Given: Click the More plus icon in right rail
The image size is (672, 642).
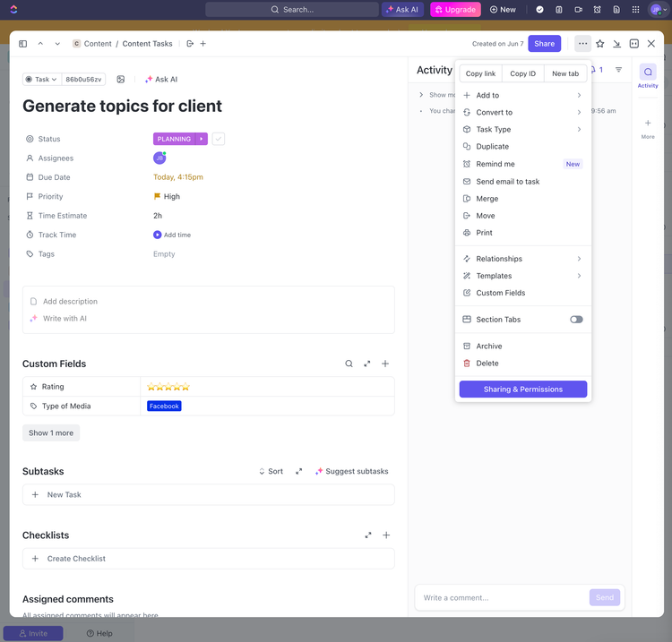Looking at the screenshot, I should click(x=648, y=124).
